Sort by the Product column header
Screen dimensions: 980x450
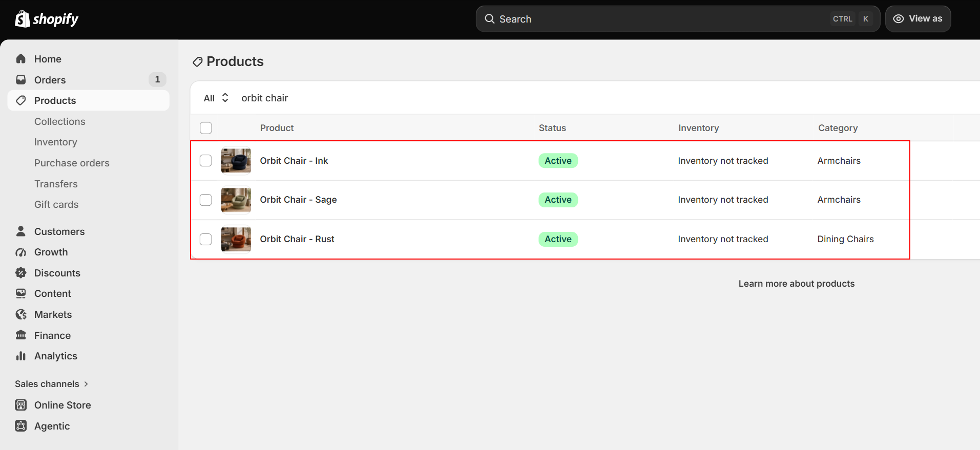(277, 128)
